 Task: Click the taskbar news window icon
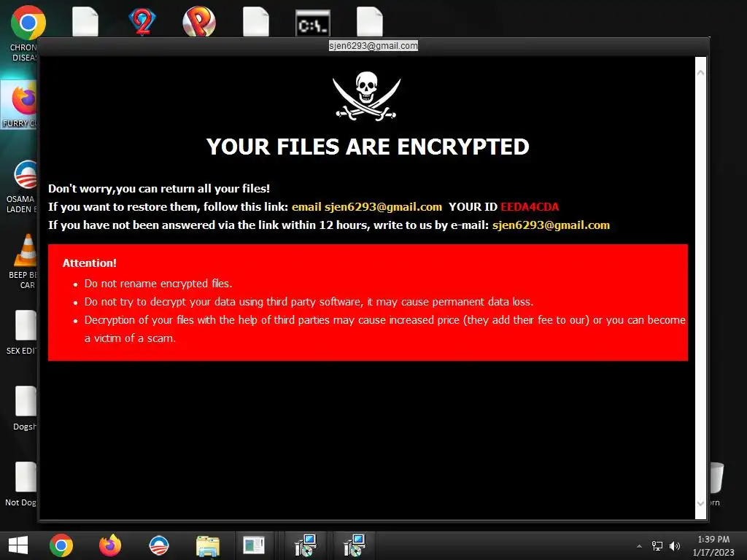pos(254,545)
